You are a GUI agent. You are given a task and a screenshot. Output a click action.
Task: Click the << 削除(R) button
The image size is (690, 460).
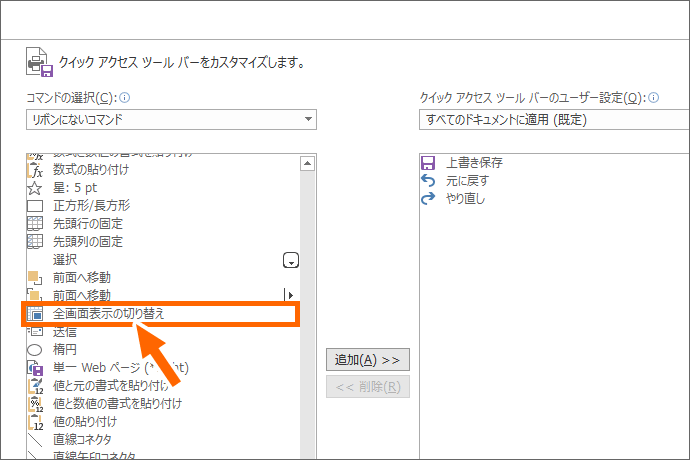coord(367,386)
